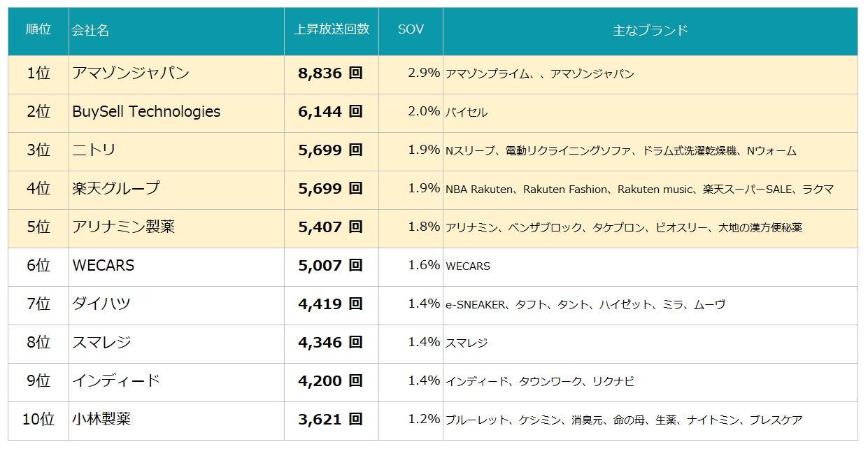868x449 pixels.
Task: Select the WECARS company name cell
Action: pyautogui.click(x=104, y=266)
